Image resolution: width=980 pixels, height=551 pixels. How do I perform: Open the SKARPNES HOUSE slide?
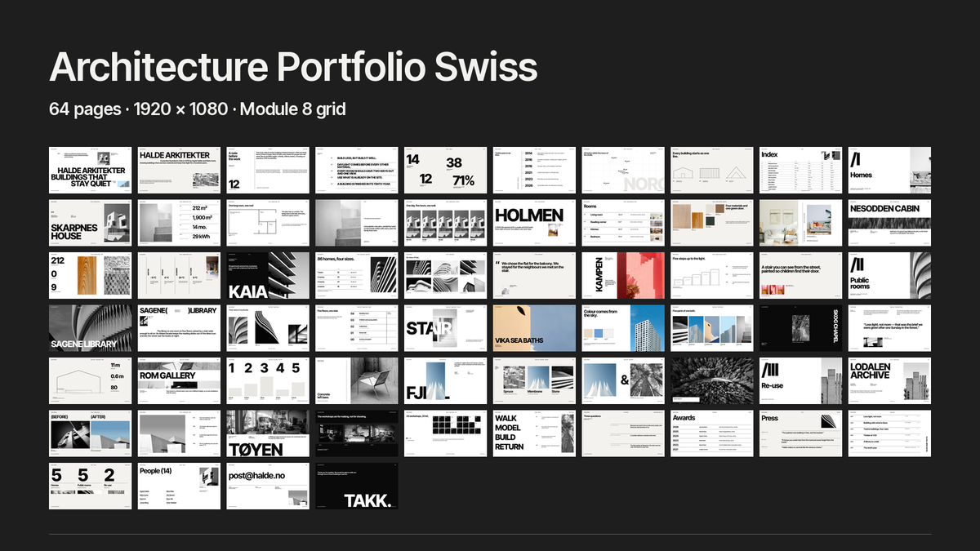click(91, 223)
